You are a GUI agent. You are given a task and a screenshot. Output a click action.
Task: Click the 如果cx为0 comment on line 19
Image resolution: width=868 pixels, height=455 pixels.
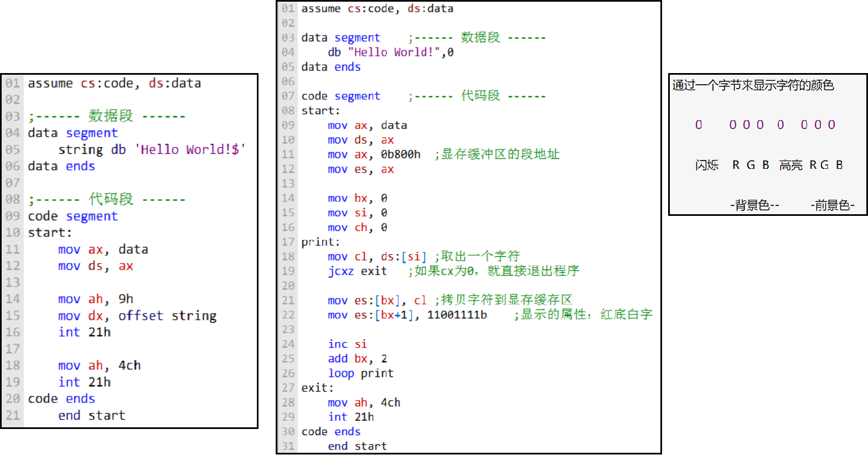[494, 271]
